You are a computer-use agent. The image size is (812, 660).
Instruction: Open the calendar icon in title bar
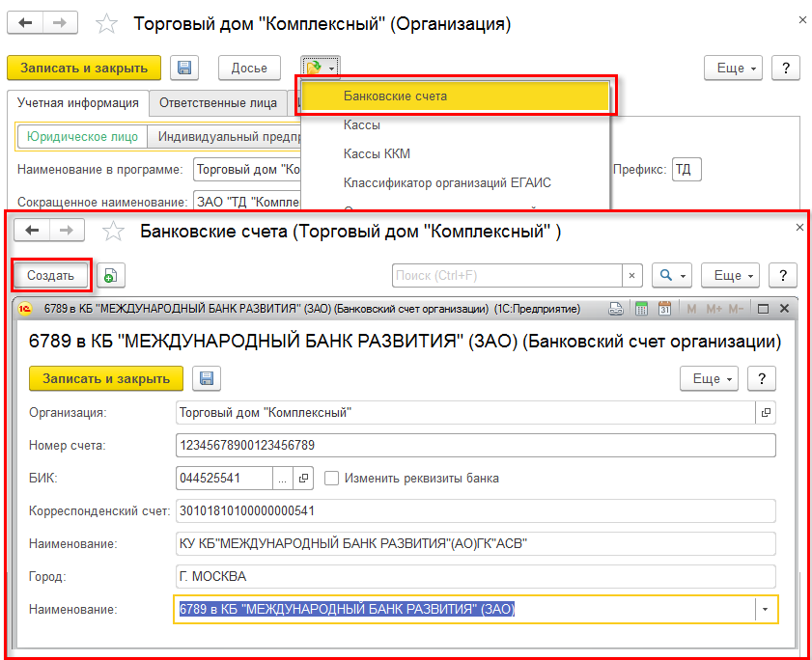665,309
